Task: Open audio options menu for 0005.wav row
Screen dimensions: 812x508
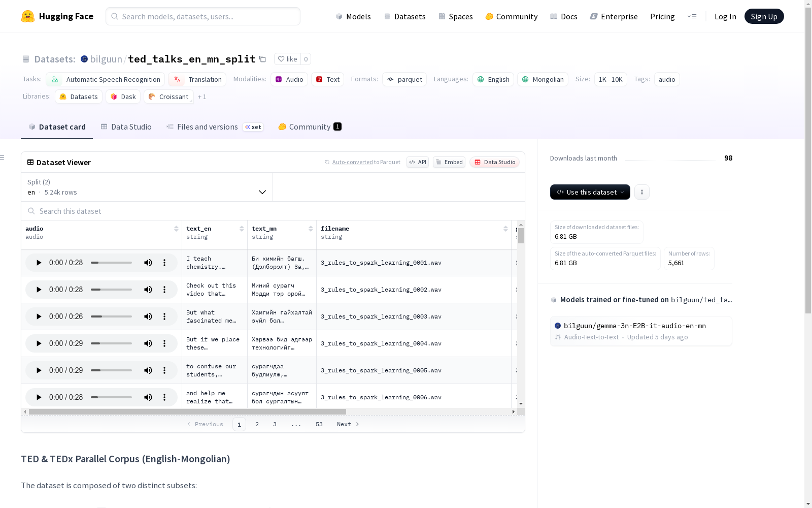Action: coord(164,370)
